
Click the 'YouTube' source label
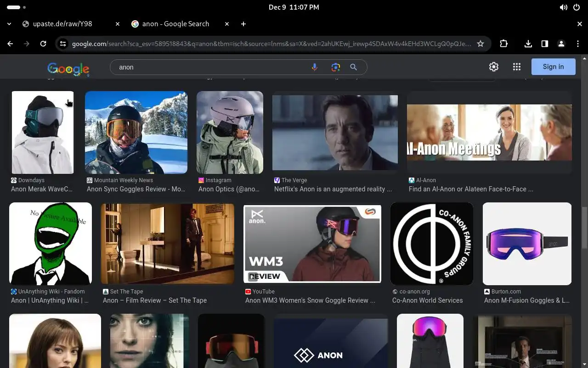264,292
